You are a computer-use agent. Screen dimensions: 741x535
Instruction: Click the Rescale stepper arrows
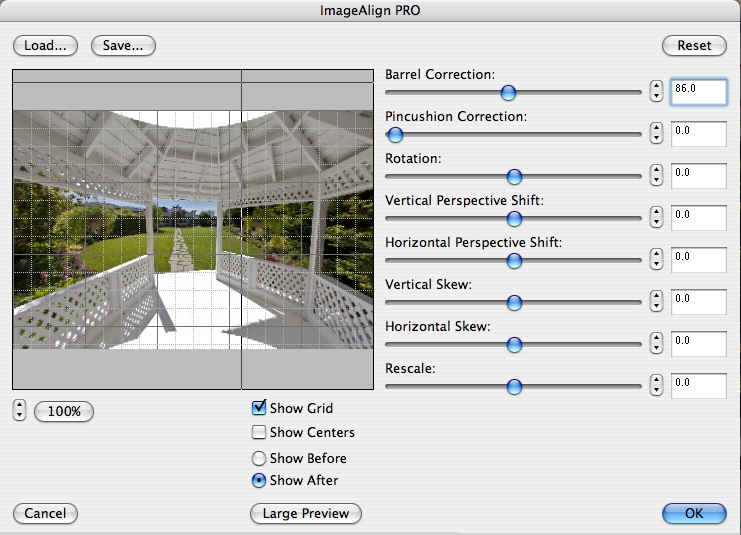(656, 385)
